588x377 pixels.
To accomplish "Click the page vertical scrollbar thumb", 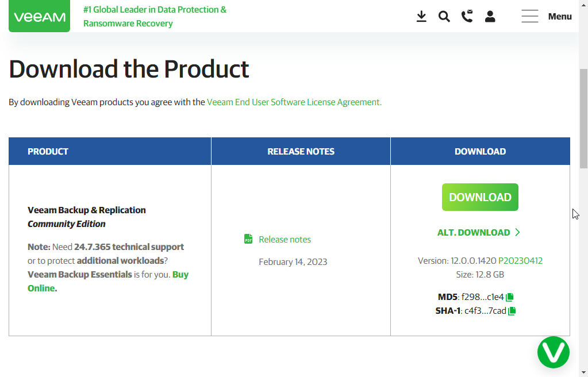I will click(583, 115).
